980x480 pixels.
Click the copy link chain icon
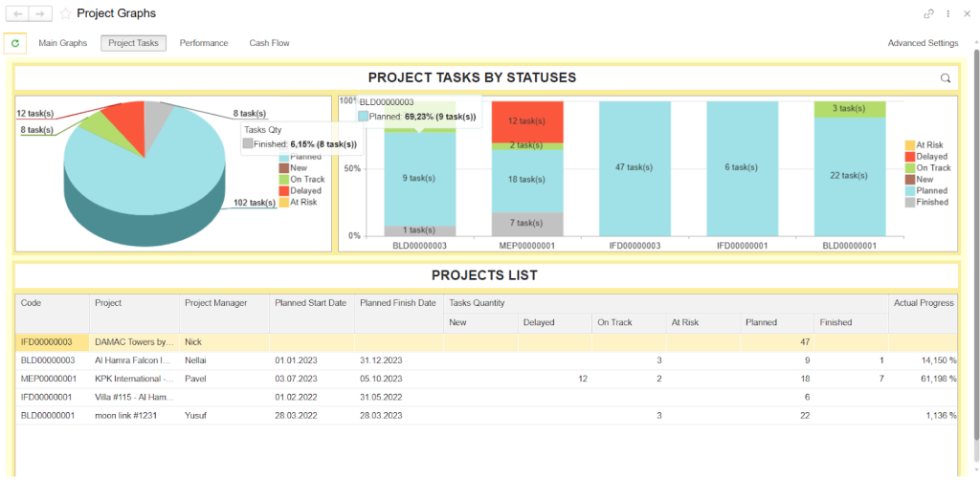coord(928,14)
